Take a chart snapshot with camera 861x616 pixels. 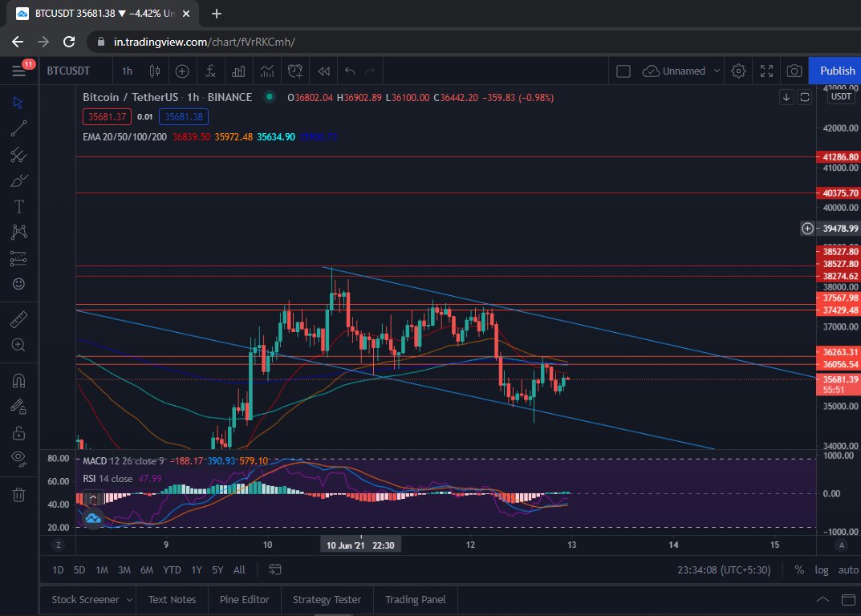794,71
